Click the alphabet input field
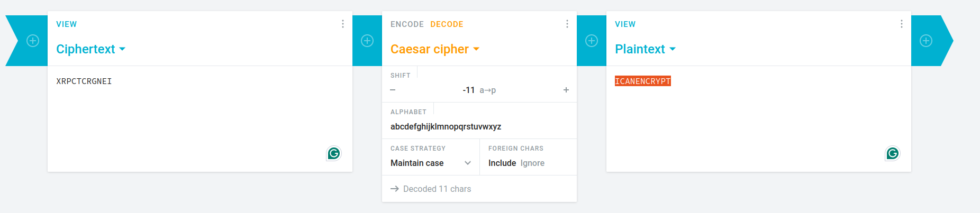980x213 pixels. click(x=479, y=127)
